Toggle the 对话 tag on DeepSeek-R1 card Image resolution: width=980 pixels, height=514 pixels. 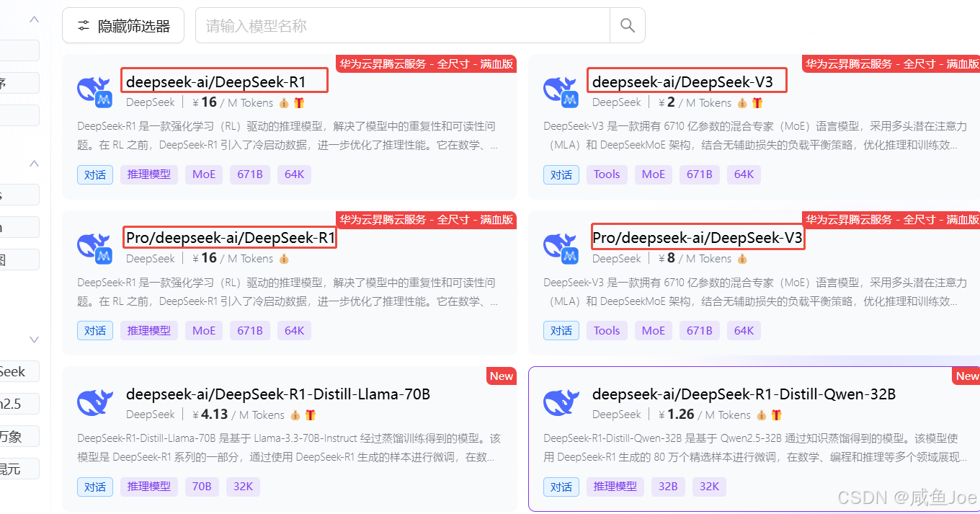[94, 174]
